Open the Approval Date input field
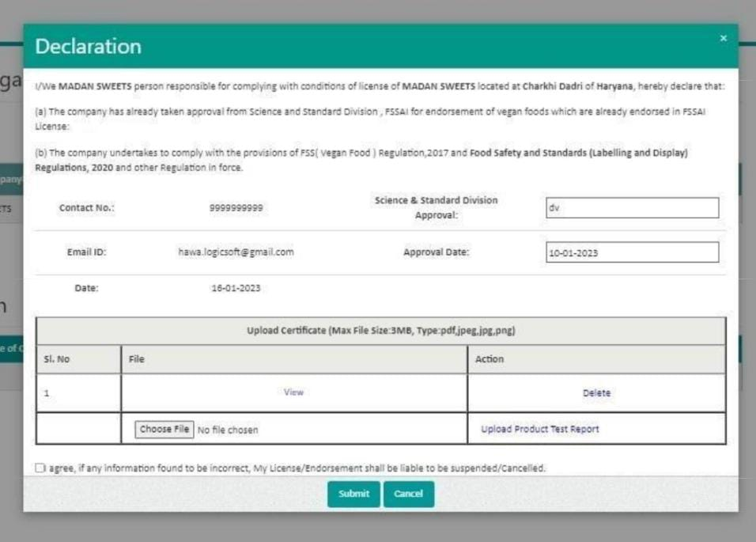This screenshot has height=542, width=756. pos(632,252)
